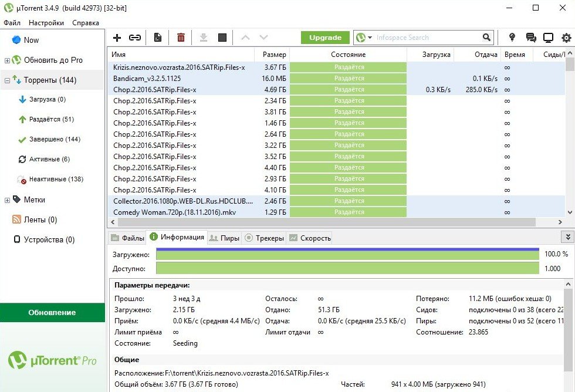Collapse the Торренты (144) tree node
Viewport: 575px width, 392px height.
(x=7, y=80)
